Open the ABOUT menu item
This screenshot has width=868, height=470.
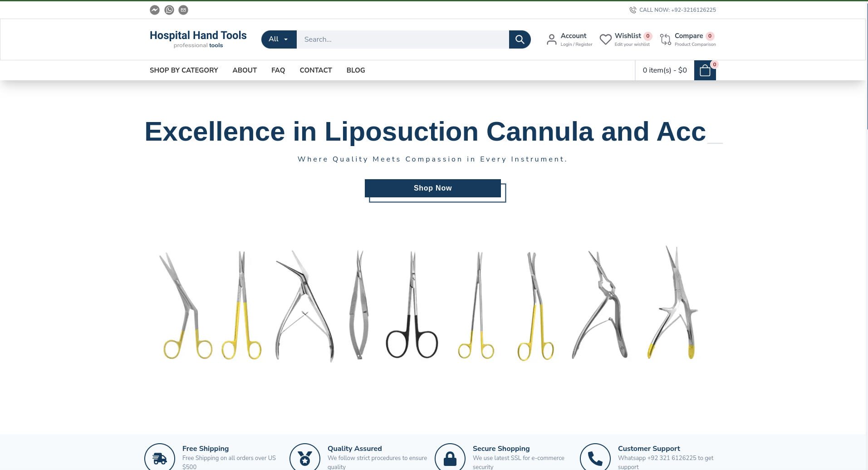point(245,70)
